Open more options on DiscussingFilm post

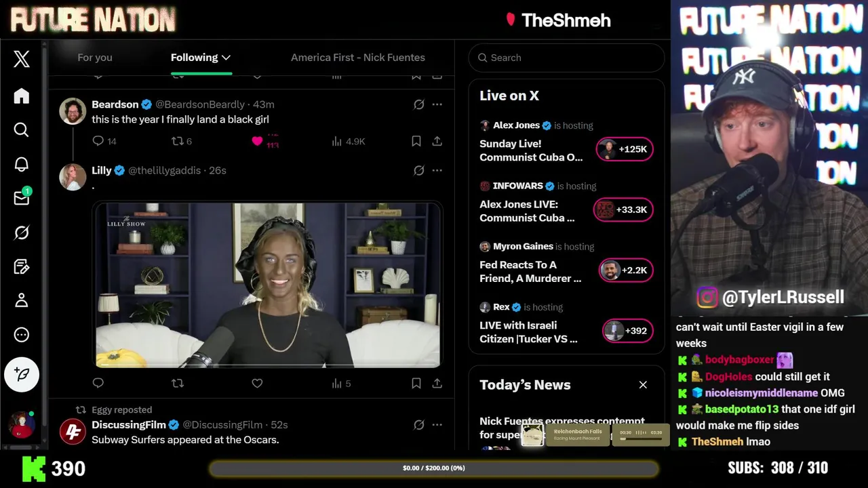point(437,424)
